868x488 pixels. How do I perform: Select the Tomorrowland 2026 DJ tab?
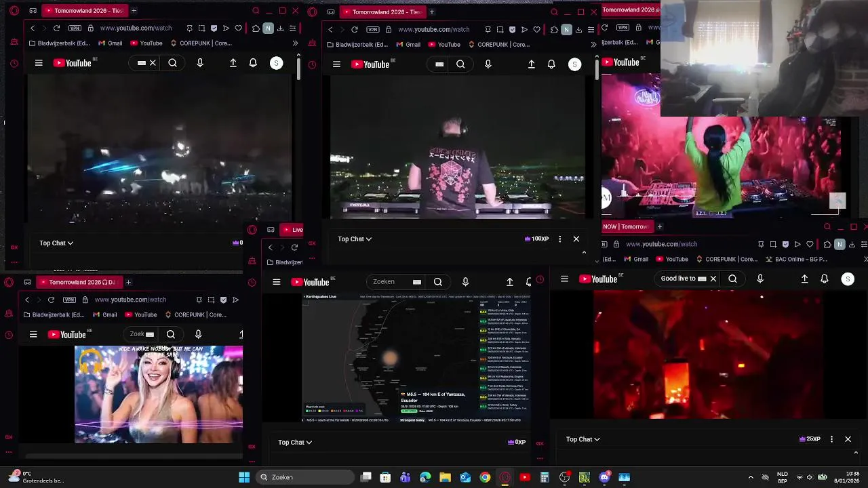tap(78, 282)
